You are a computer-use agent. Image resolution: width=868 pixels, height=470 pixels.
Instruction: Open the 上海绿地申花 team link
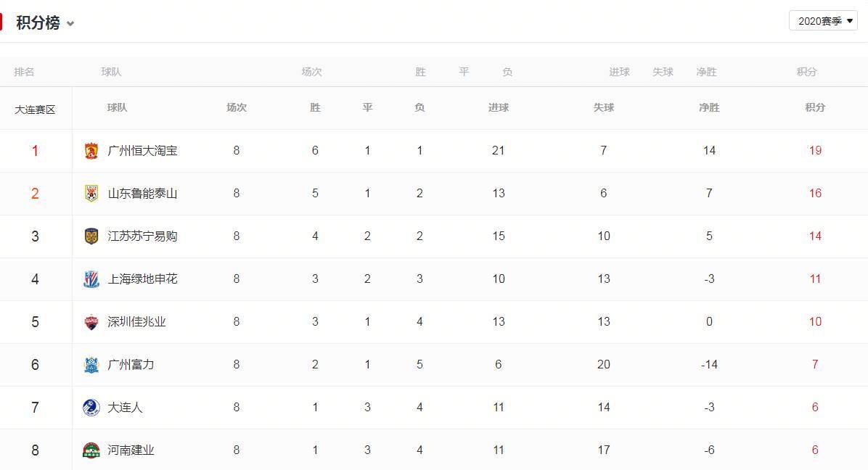pyautogui.click(x=142, y=279)
